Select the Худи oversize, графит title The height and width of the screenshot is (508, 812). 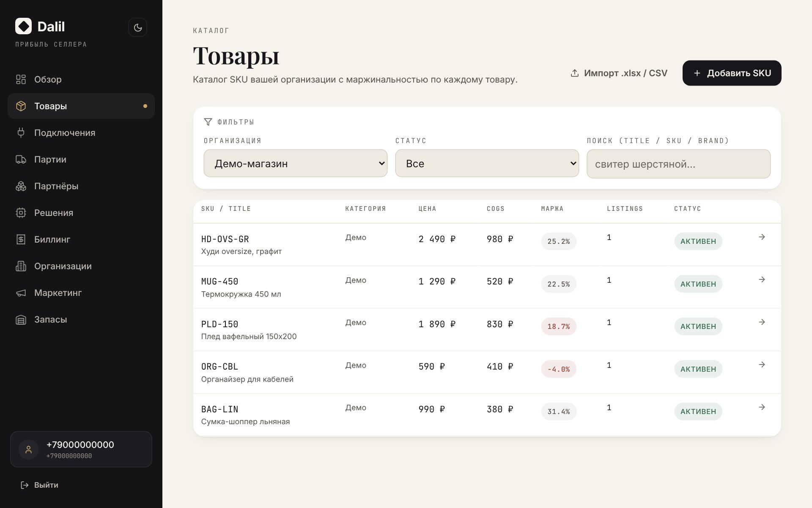(x=241, y=251)
